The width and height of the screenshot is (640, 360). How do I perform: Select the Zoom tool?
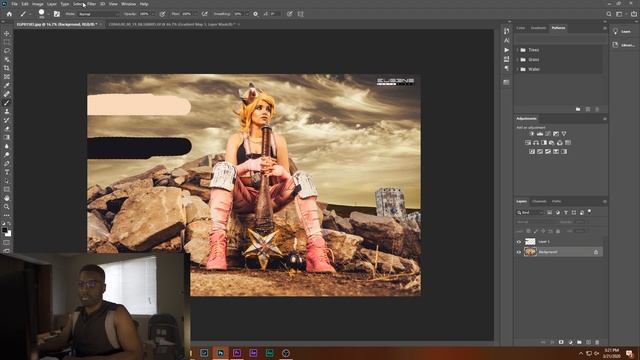tap(7, 207)
